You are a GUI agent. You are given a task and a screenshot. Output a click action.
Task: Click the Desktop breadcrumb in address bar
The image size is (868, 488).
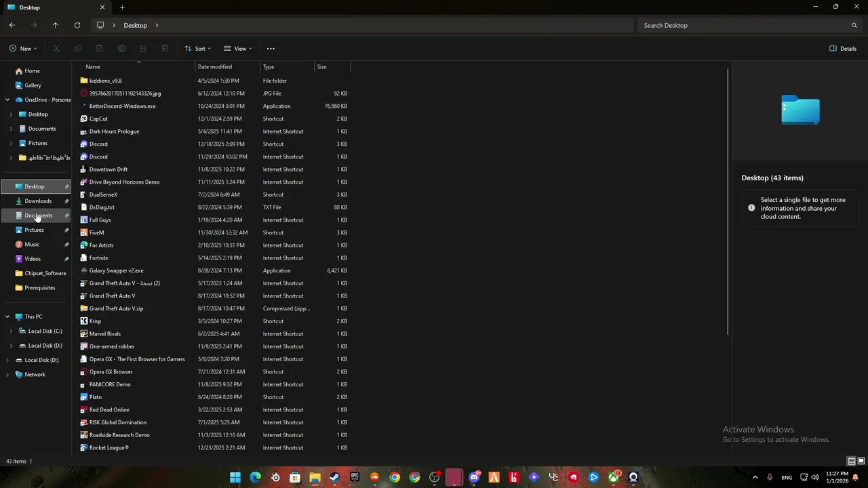[x=135, y=25]
